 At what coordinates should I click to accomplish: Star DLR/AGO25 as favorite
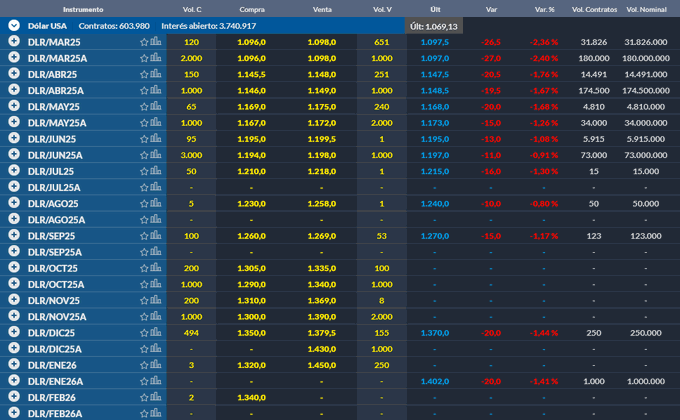pos(144,204)
